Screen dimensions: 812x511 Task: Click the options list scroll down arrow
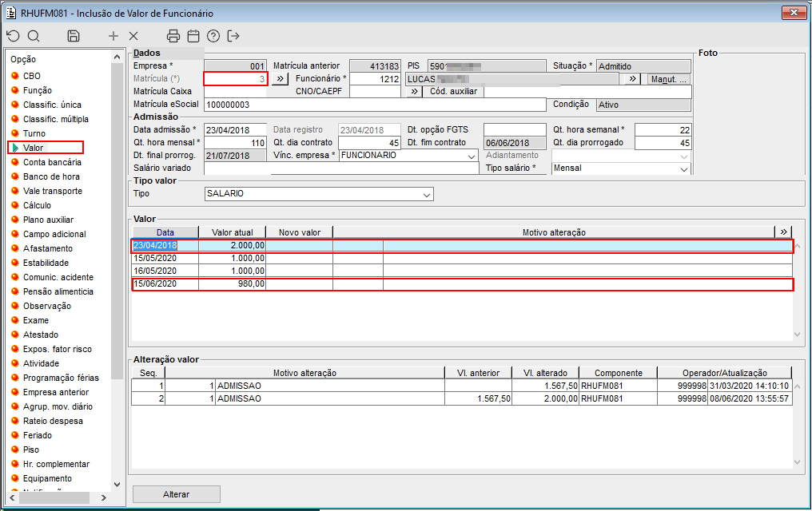pos(117,485)
